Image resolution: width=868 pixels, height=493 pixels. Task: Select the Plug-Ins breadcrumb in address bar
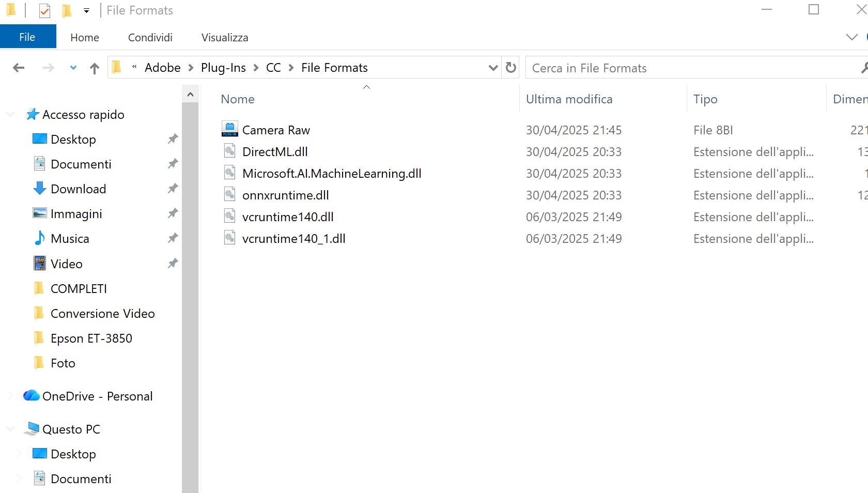point(223,68)
